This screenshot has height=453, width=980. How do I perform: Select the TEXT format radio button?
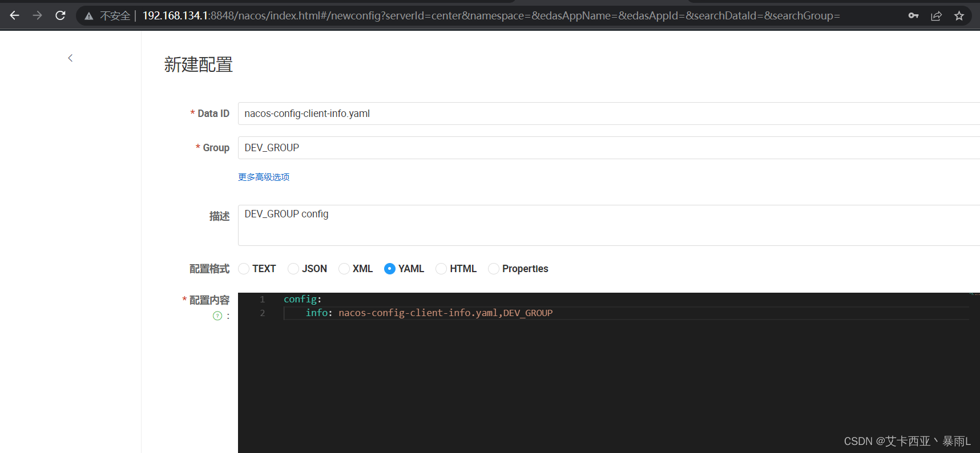(244, 269)
